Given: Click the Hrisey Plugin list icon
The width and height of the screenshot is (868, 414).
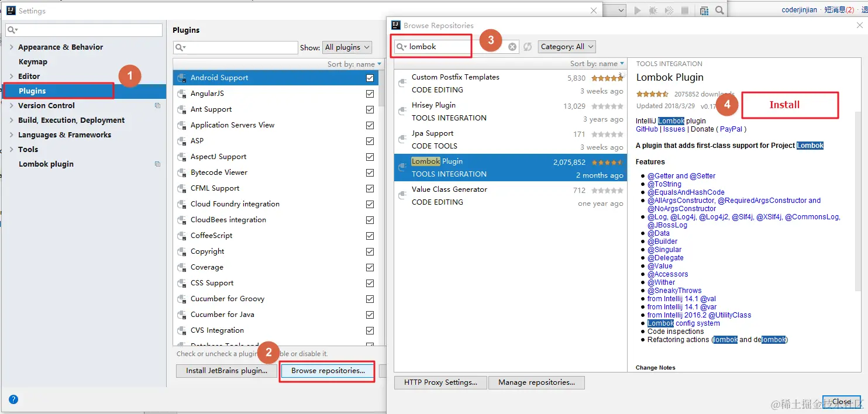Looking at the screenshot, I should pos(402,112).
